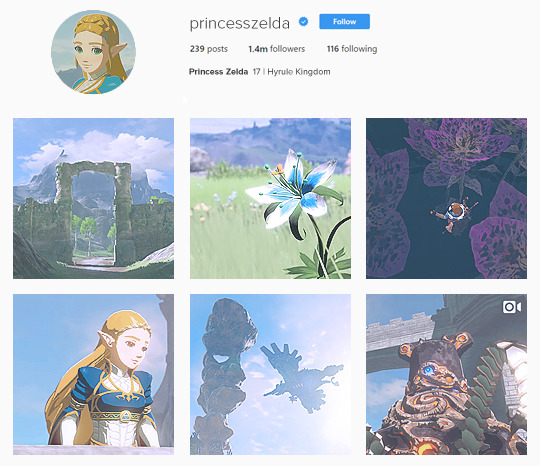Click the Princess Zelda bio name

218,72
